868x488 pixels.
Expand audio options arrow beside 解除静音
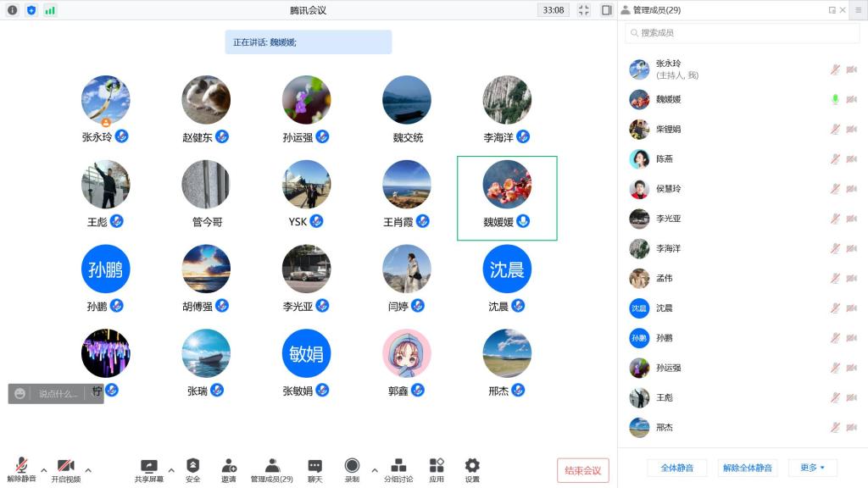pyautogui.click(x=43, y=470)
